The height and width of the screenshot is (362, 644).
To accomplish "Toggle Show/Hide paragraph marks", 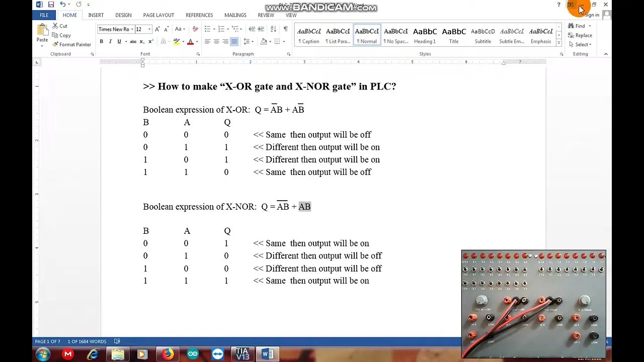I will tap(285, 29).
